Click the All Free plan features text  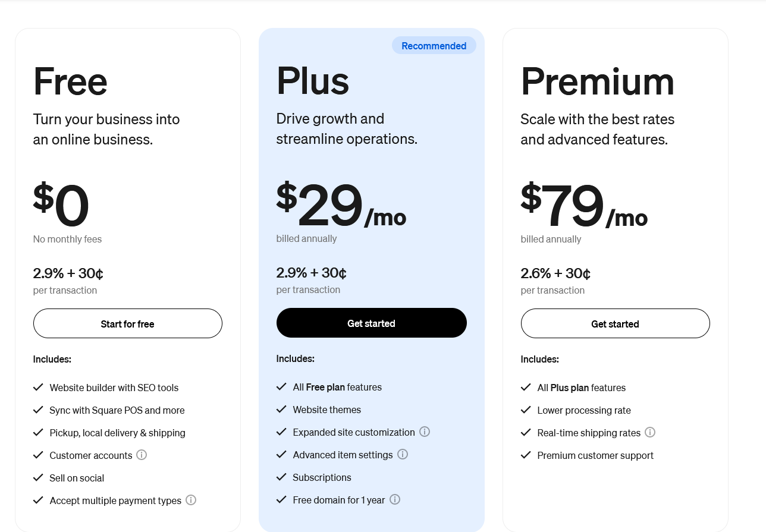coord(337,387)
